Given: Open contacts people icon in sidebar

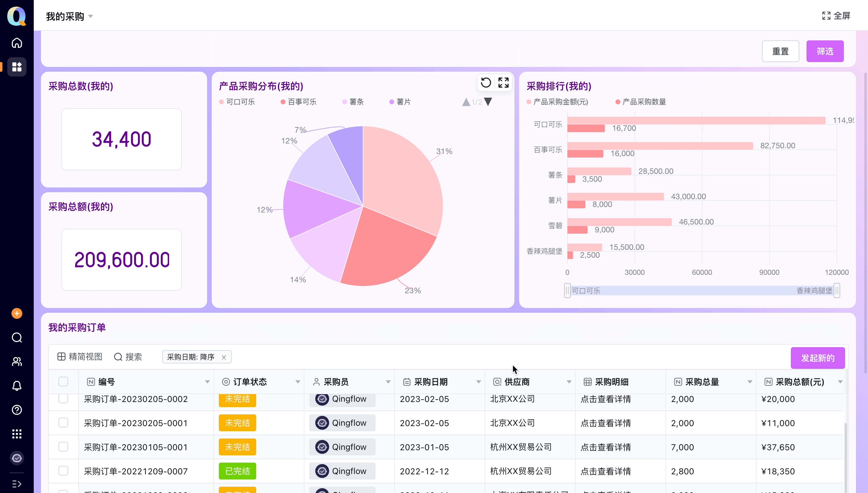Looking at the screenshot, I should click(x=17, y=362).
